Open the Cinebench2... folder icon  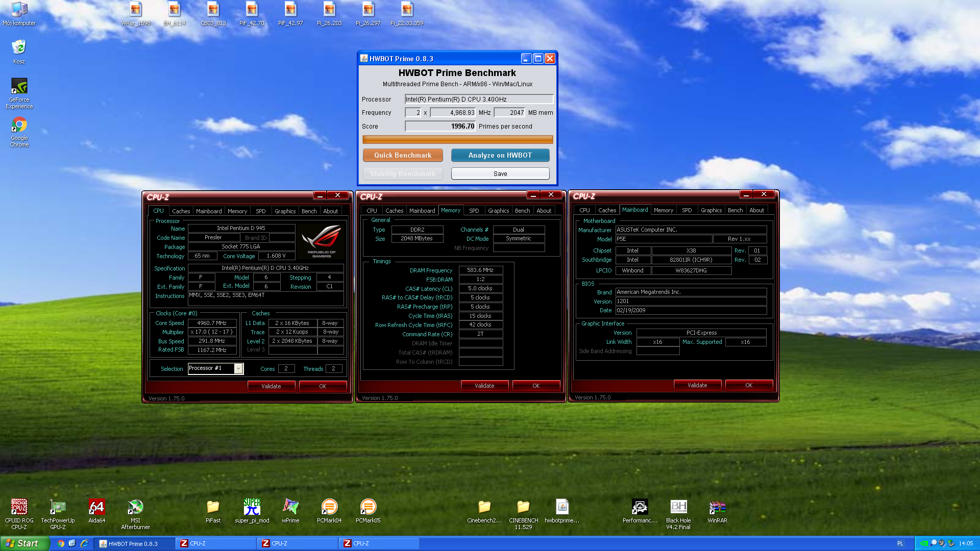point(484,511)
